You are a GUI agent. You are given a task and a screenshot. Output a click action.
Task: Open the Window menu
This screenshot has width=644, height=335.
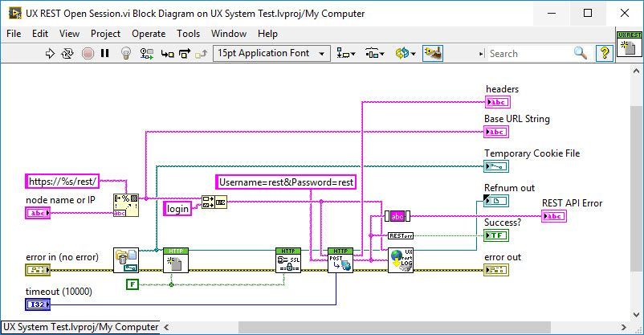click(229, 34)
